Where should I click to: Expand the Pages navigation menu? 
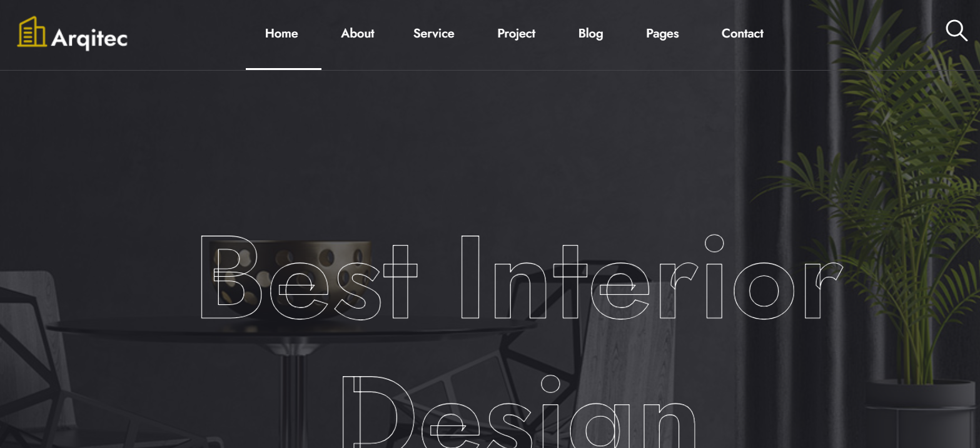tap(662, 34)
